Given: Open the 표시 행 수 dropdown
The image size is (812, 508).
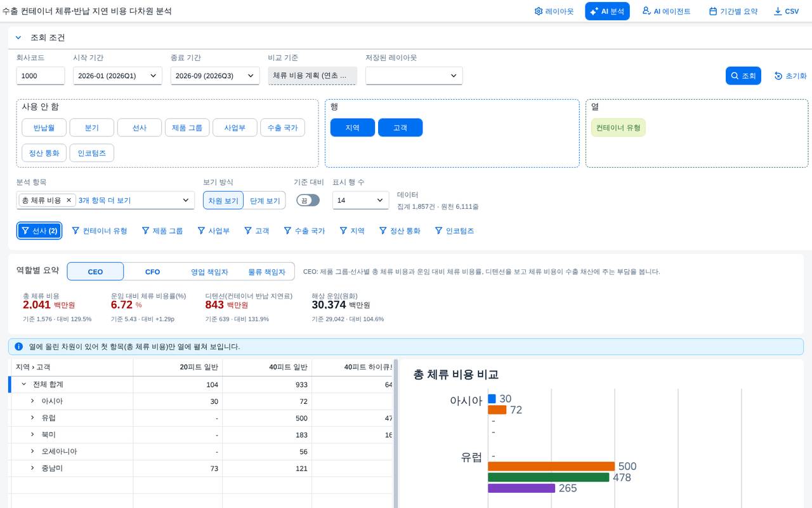Looking at the screenshot, I should click(361, 200).
